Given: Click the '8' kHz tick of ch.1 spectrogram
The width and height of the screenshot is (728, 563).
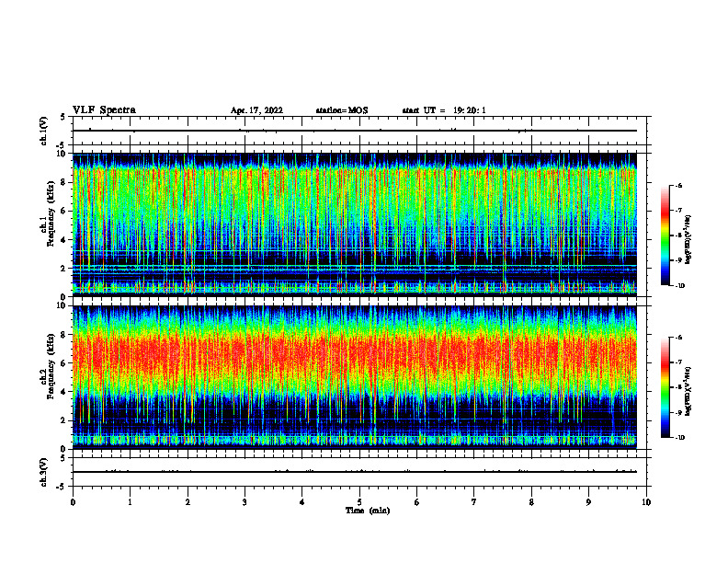Looking at the screenshot, I should pyautogui.click(x=63, y=182).
